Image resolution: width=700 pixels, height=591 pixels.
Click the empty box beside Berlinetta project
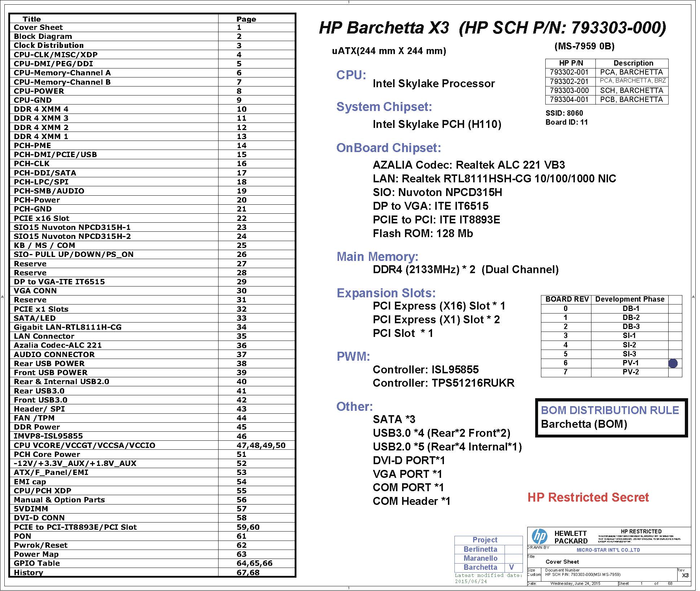513,549
